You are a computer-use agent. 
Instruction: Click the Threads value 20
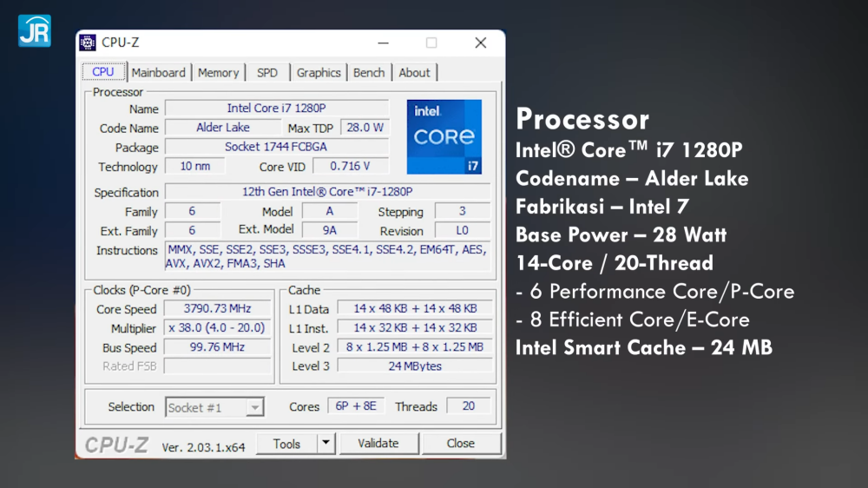click(469, 406)
